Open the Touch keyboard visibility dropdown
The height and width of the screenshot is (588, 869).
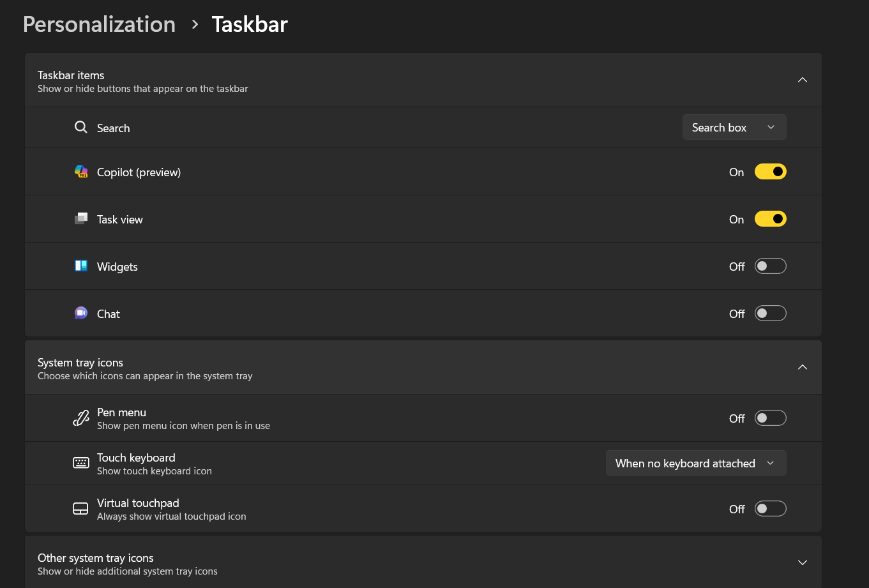pos(695,464)
